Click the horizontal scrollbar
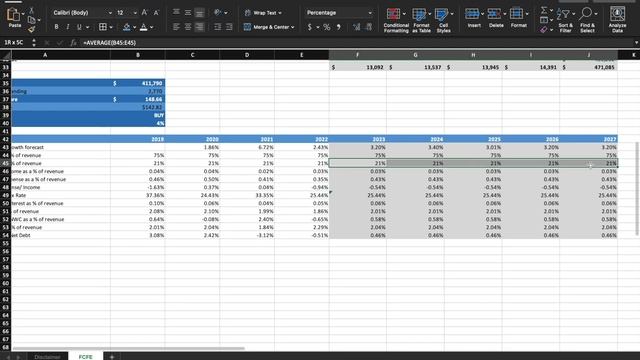The image size is (640, 360). tap(129, 348)
